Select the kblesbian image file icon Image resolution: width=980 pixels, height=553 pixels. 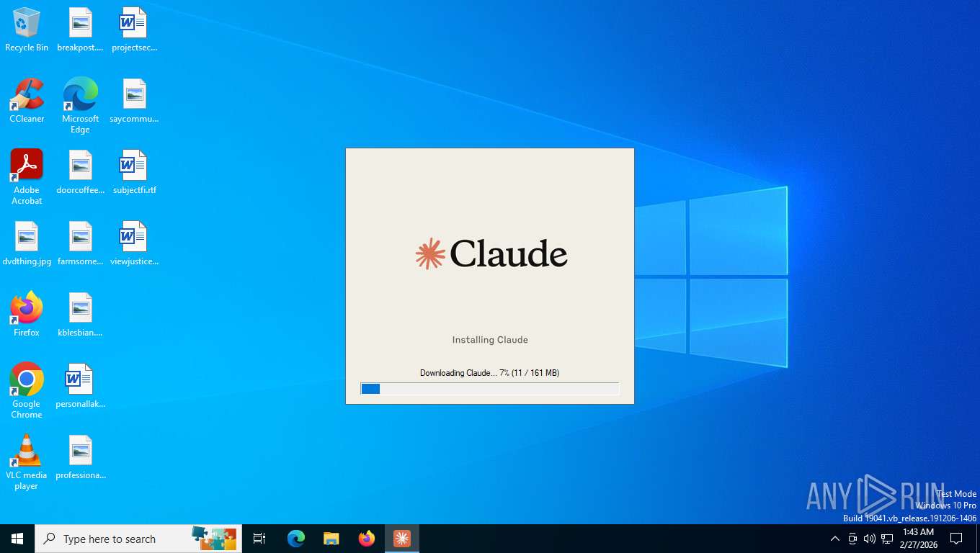(x=80, y=315)
